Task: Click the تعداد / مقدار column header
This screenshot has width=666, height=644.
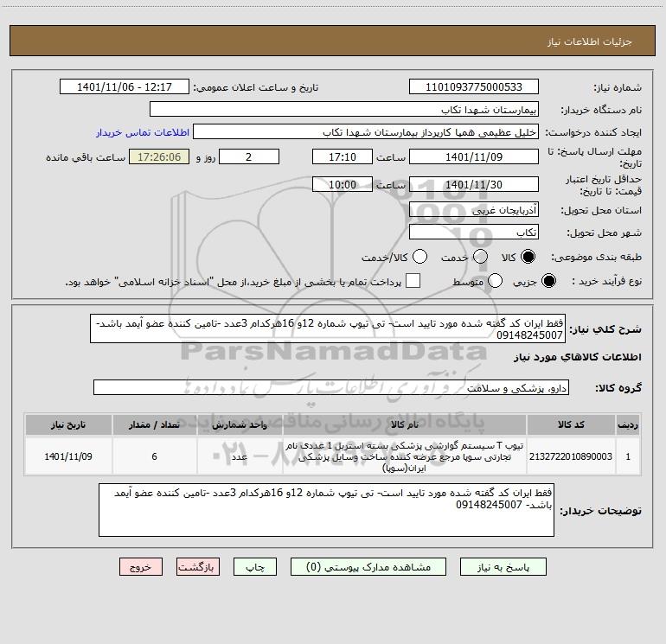Action: (x=155, y=424)
